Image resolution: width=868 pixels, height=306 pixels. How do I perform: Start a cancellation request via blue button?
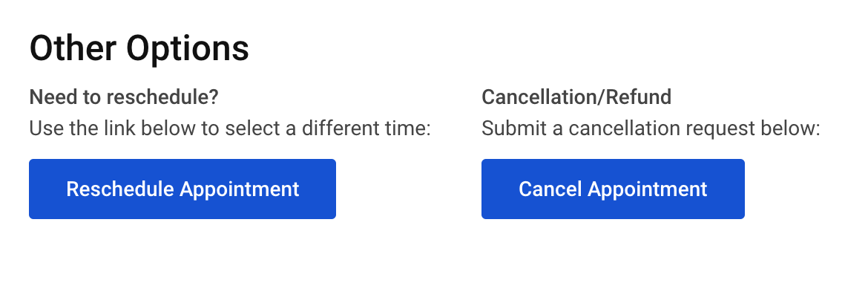(613, 189)
